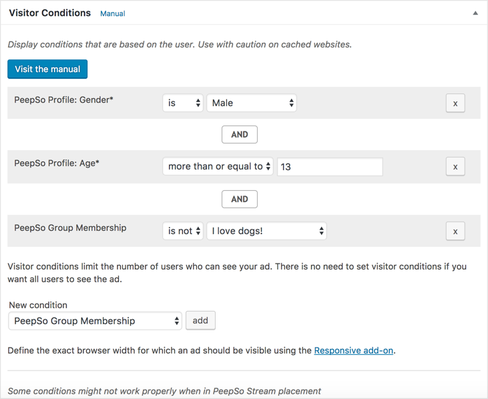
Task: Click the AND button below Age condition
Action: (x=239, y=199)
